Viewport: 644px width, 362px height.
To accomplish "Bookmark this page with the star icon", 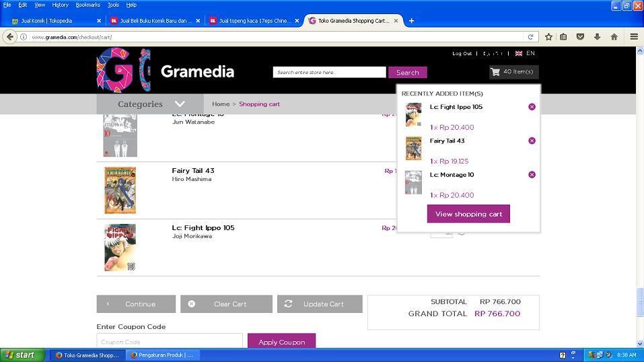I will point(548,37).
